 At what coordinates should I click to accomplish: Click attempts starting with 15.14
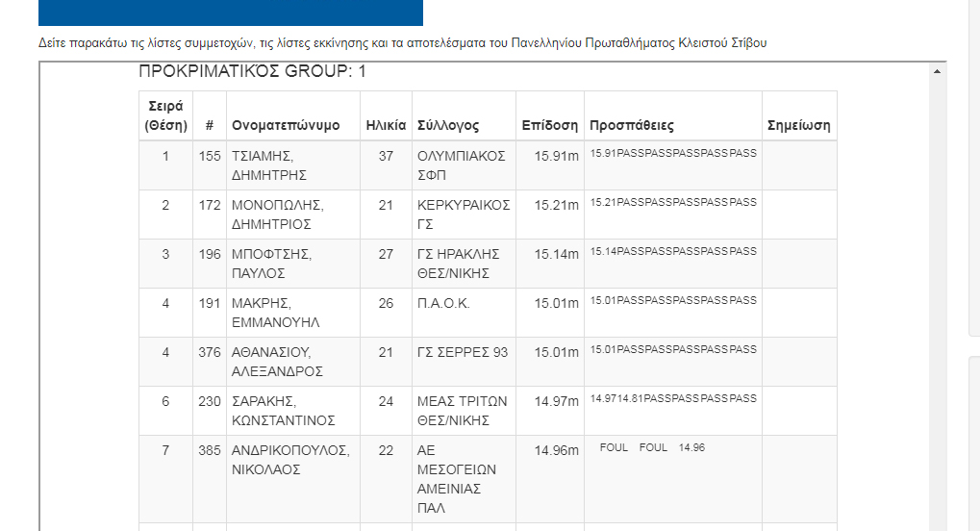click(673, 251)
